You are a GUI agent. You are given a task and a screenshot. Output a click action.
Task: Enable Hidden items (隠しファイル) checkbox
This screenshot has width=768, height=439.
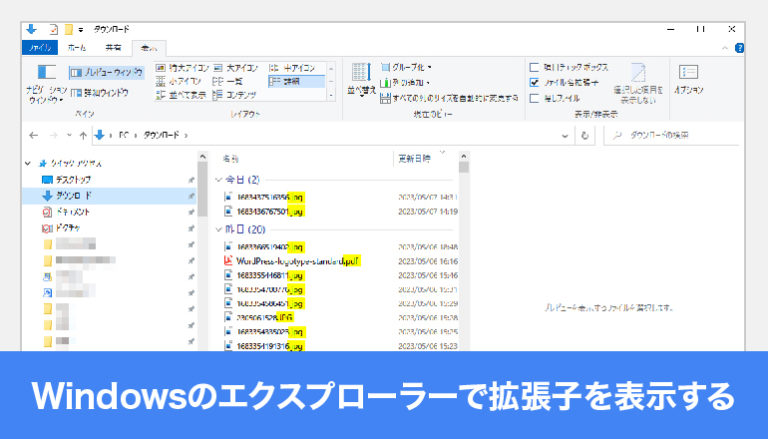click(x=534, y=98)
